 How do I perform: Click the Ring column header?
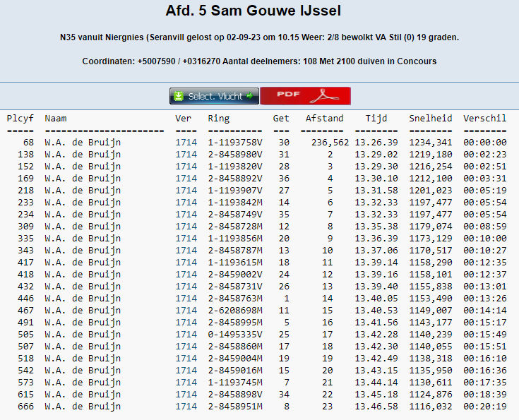(218, 119)
